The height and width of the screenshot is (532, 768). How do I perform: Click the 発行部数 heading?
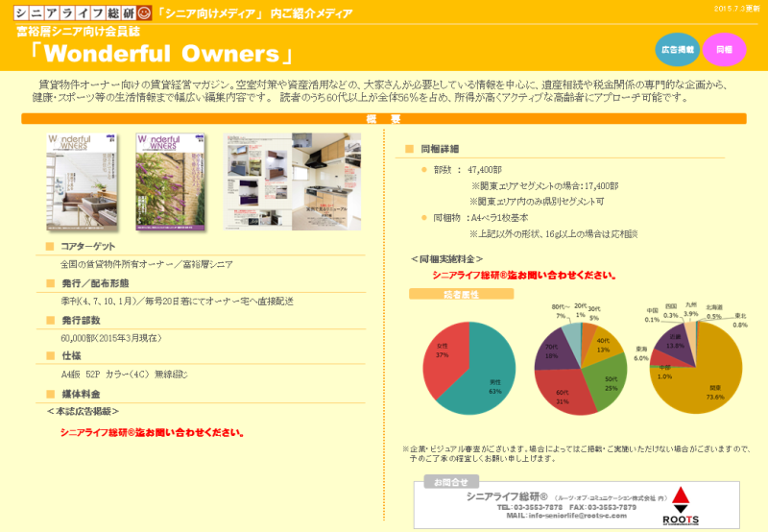pyautogui.click(x=81, y=320)
